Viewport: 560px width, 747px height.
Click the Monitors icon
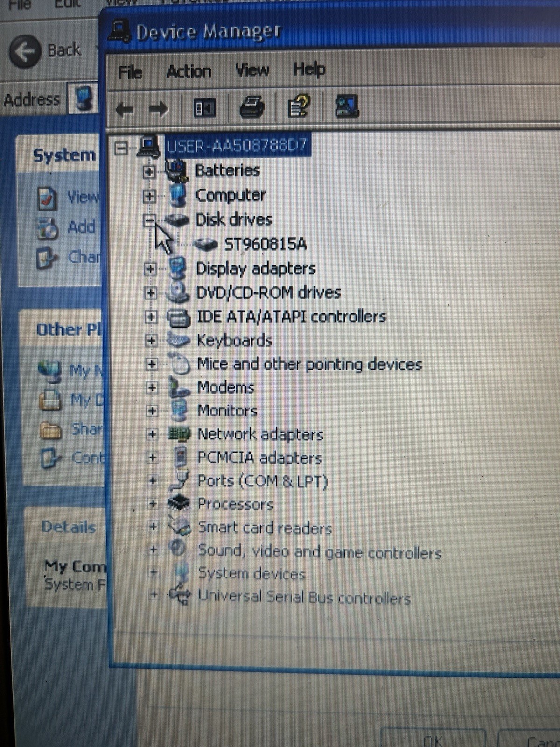tap(179, 411)
